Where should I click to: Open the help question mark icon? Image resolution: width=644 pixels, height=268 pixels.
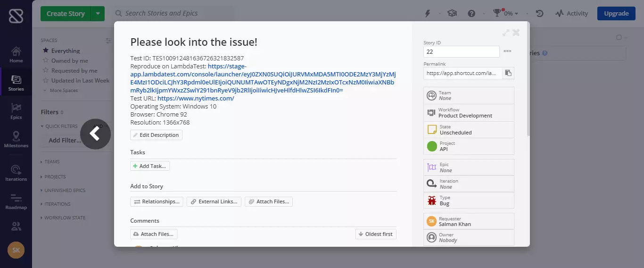pos(471,14)
